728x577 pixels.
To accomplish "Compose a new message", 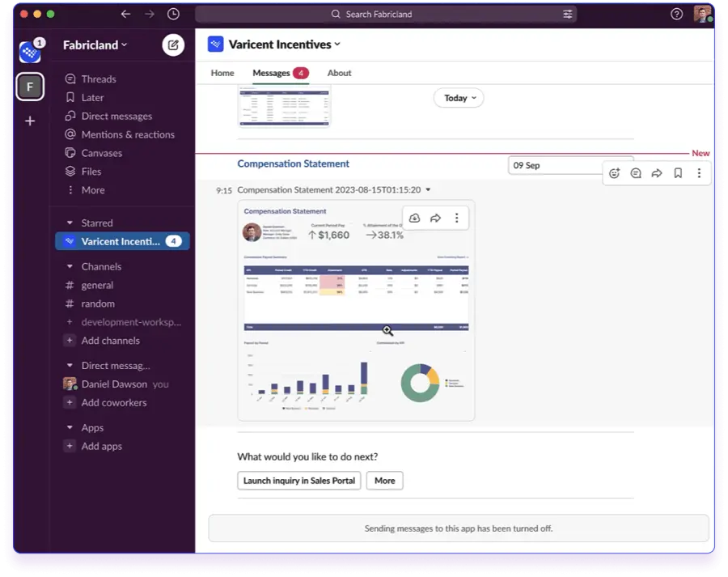I will (173, 45).
